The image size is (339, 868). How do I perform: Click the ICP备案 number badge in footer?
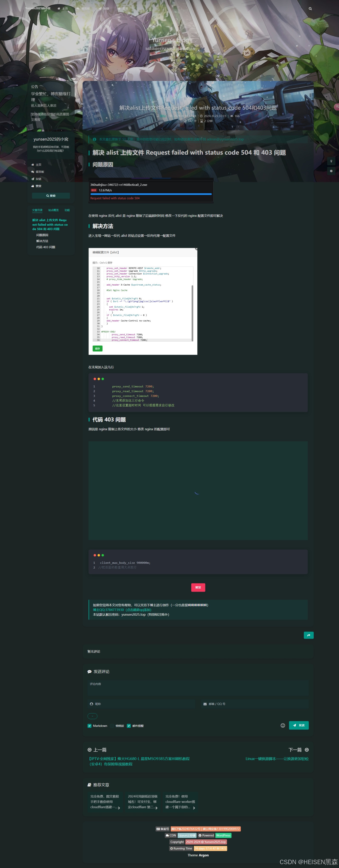[x=206, y=829]
